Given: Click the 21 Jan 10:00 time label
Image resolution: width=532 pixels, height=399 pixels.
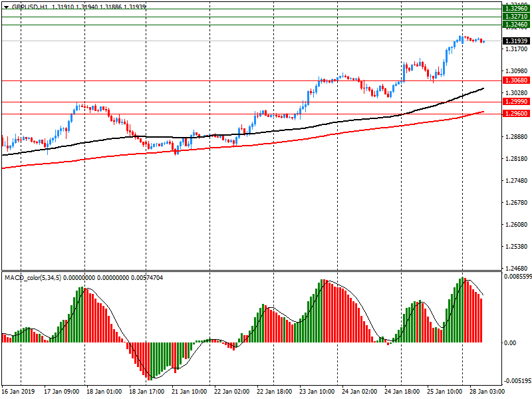Looking at the screenshot, I should click(x=189, y=391).
